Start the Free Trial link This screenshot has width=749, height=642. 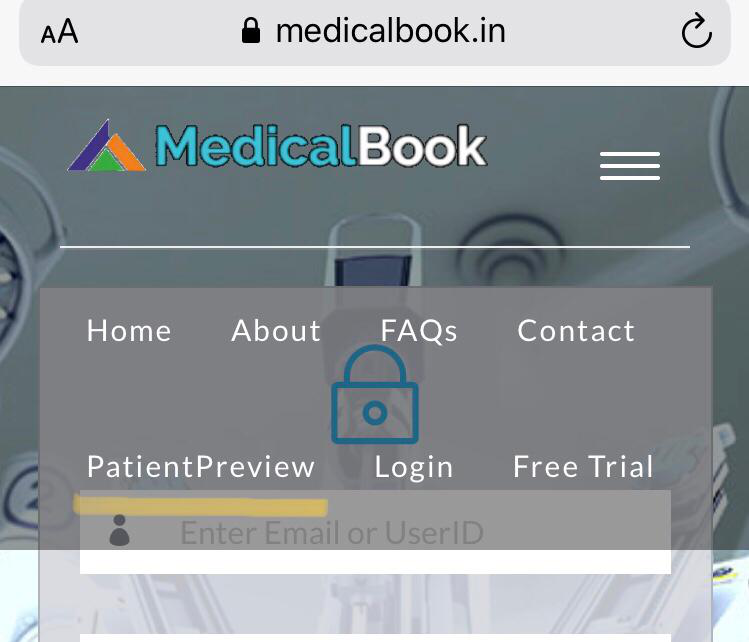(583, 467)
